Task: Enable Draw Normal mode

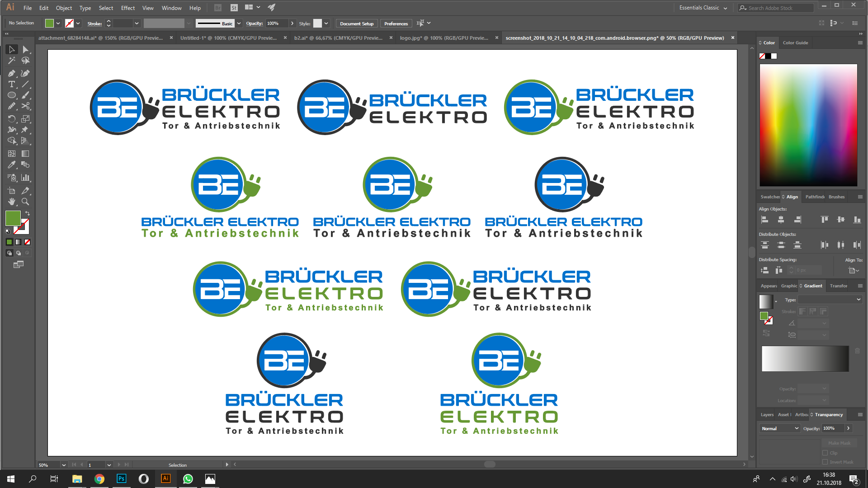Action: click(9, 253)
